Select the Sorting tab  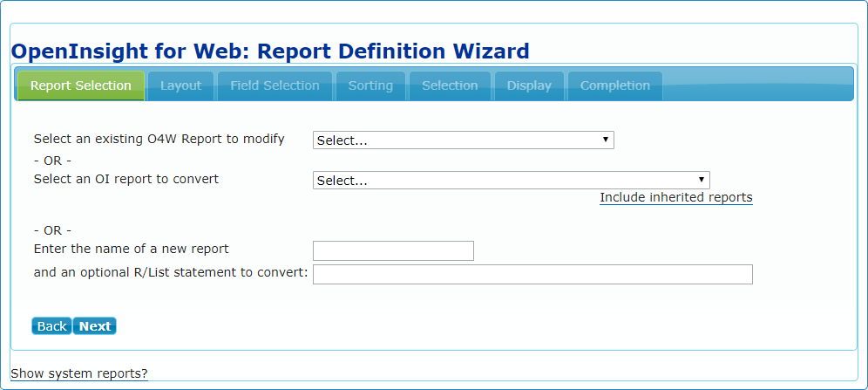(370, 86)
